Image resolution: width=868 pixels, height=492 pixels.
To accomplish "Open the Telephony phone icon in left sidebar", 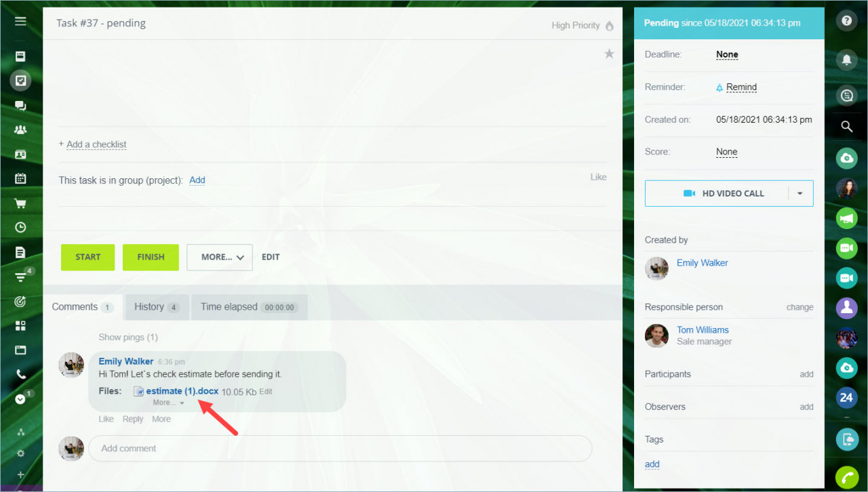I will click(x=20, y=374).
